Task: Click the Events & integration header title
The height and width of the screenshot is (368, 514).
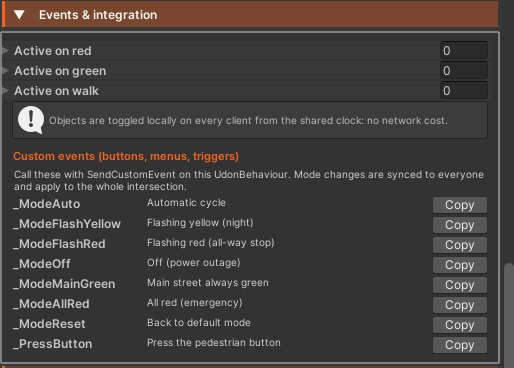Action: click(x=98, y=15)
